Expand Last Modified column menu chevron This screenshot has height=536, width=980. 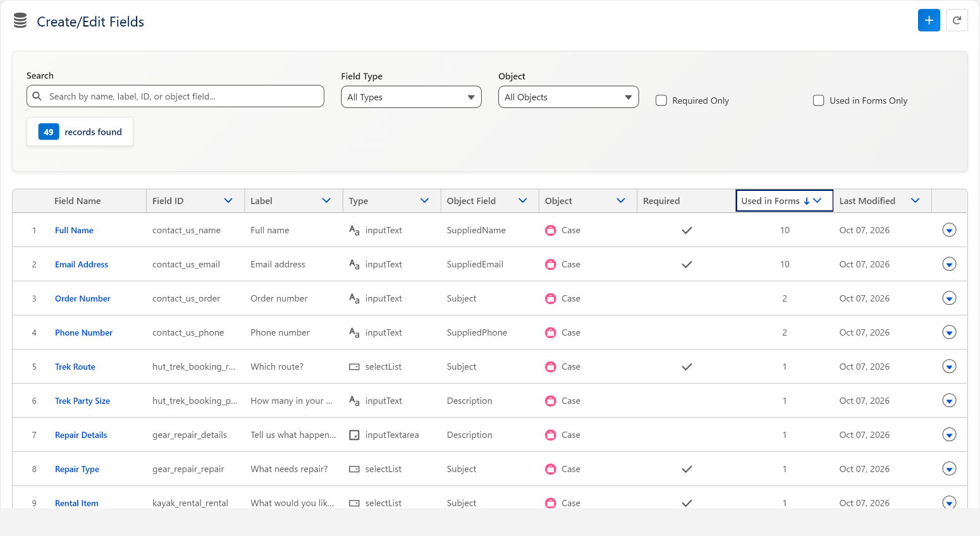(x=915, y=200)
